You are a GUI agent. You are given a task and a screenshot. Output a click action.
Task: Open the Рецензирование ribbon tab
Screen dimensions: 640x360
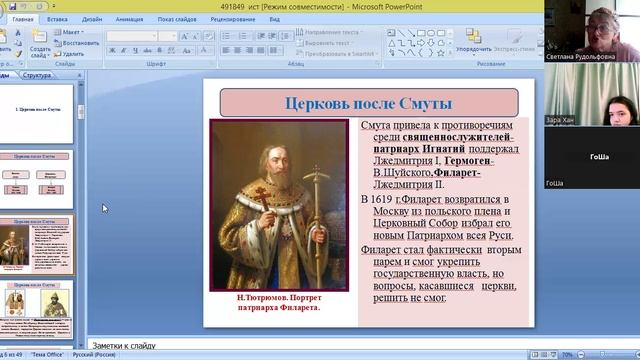[x=233, y=19]
